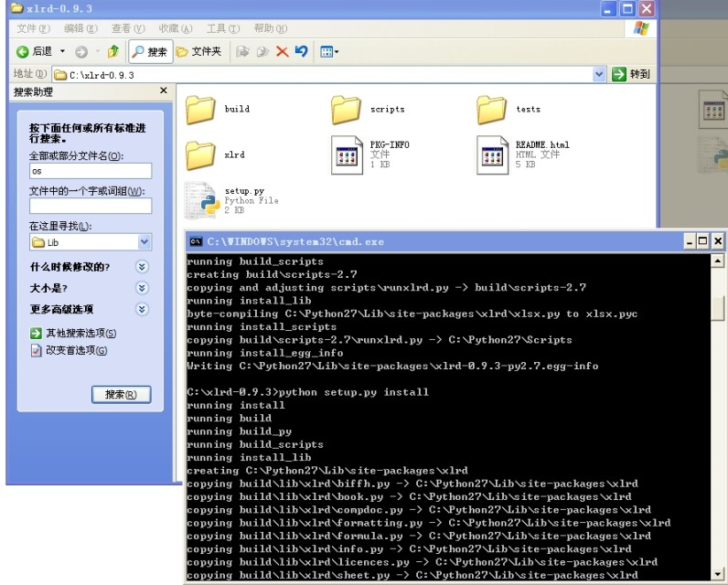Click the Copy To toolbar icon
Image resolution: width=728 pixels, height=585 pixels.
262,51
